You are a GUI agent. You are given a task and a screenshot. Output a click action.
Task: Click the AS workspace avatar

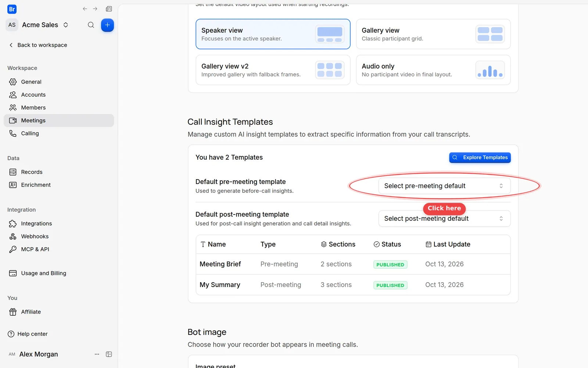(x=12, y=25)
